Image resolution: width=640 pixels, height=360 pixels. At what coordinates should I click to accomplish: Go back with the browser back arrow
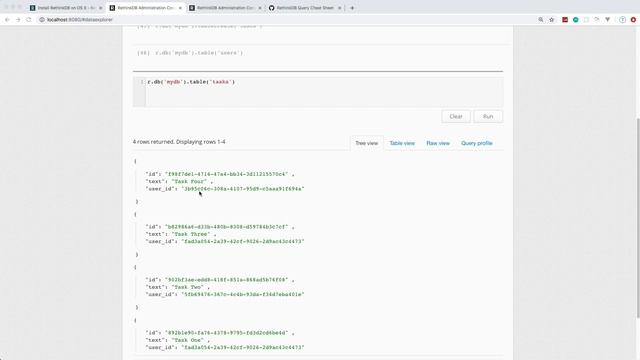(x=7, y=20)
